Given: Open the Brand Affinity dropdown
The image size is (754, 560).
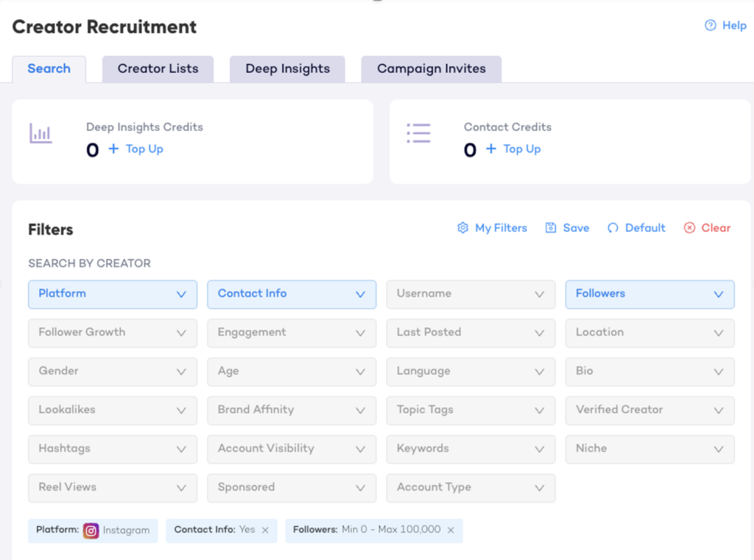Looking at the screenshot, I should coord(292,411).
